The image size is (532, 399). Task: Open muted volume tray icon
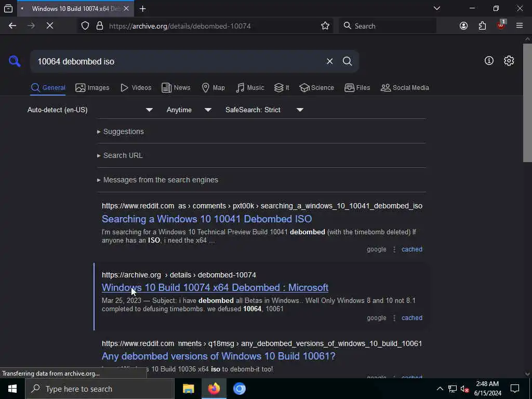pyautogui.click(x=465, y=389)
